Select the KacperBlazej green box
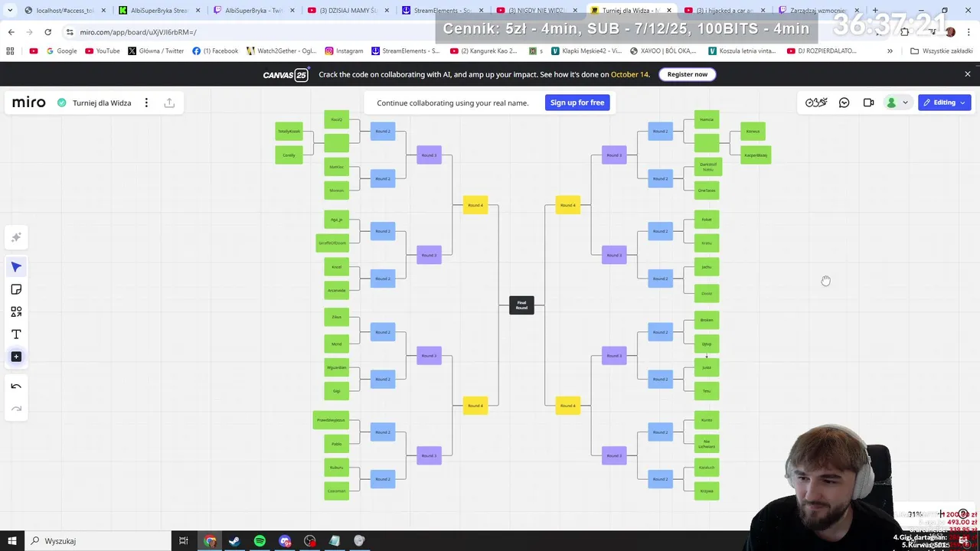Viewport: 980px width, 551px height. click(756, 155)
